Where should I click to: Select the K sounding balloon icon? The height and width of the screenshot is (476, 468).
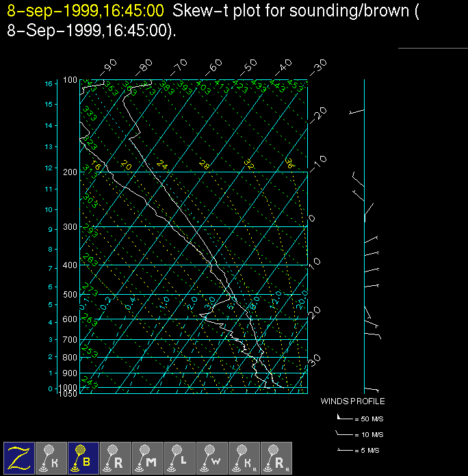(x=51, y=458)
